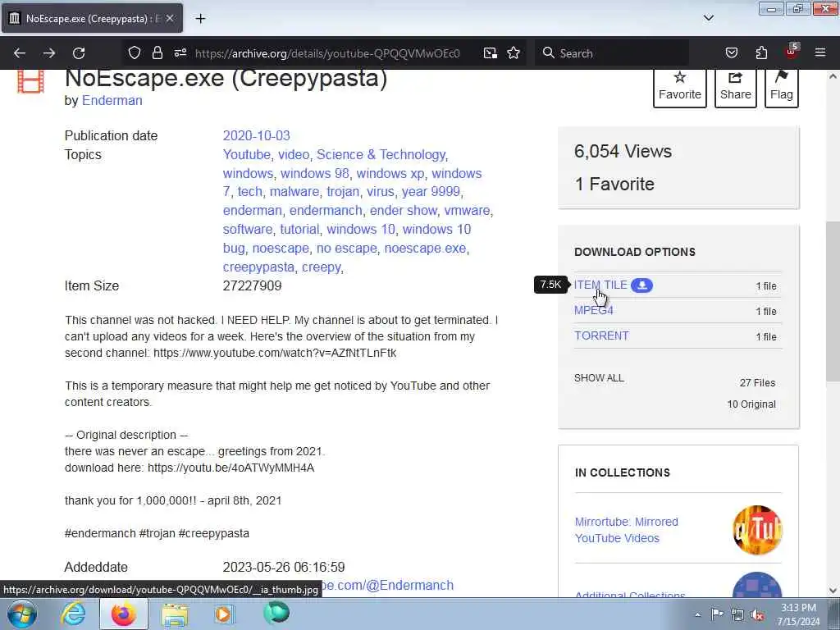Click the picture-in-picture icon in address bar
The height and width of the screenshot is (630, 840).
(490, 53)
